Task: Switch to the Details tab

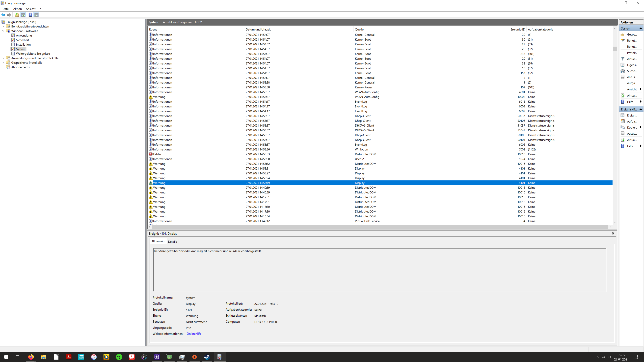Action: 172,242
